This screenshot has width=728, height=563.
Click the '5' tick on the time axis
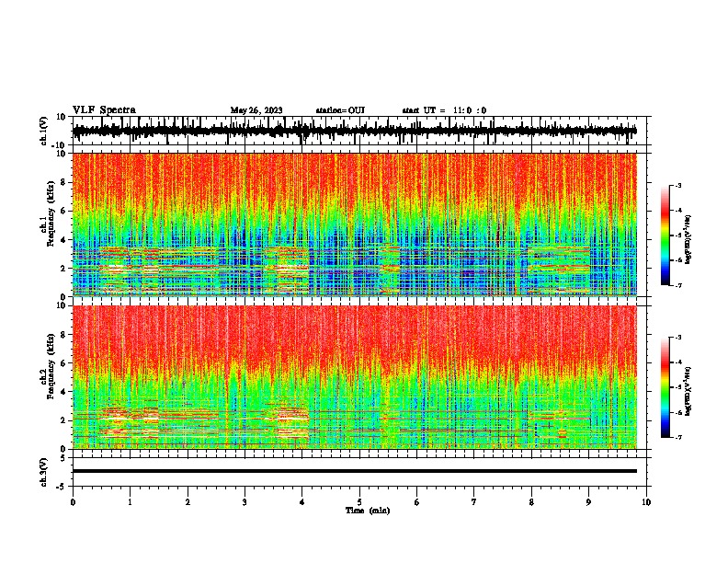pos(359,502)
